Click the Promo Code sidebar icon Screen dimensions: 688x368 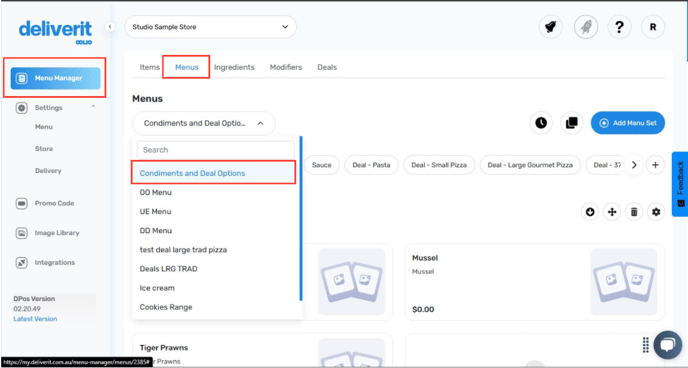click(x=22, y=204)
